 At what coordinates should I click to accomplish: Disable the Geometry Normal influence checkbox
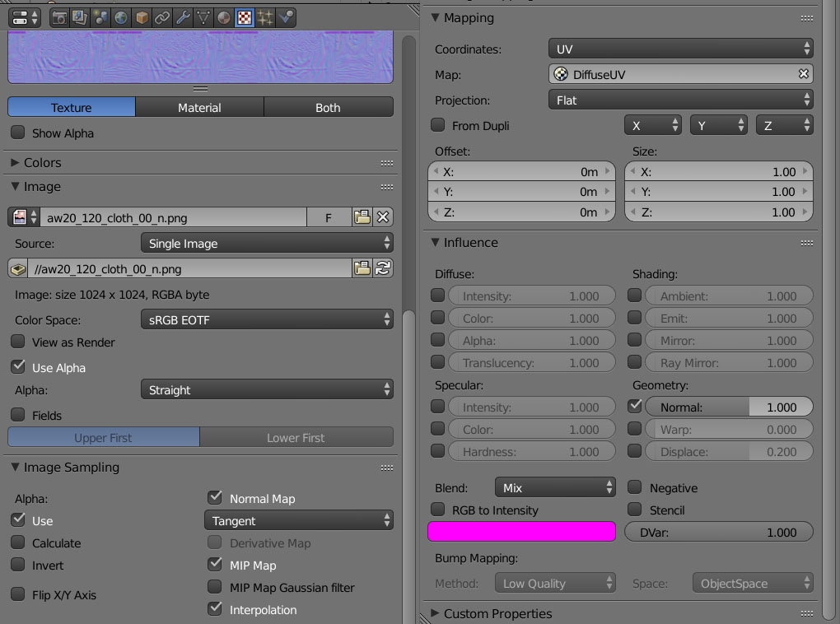click(x=635, y=406)
